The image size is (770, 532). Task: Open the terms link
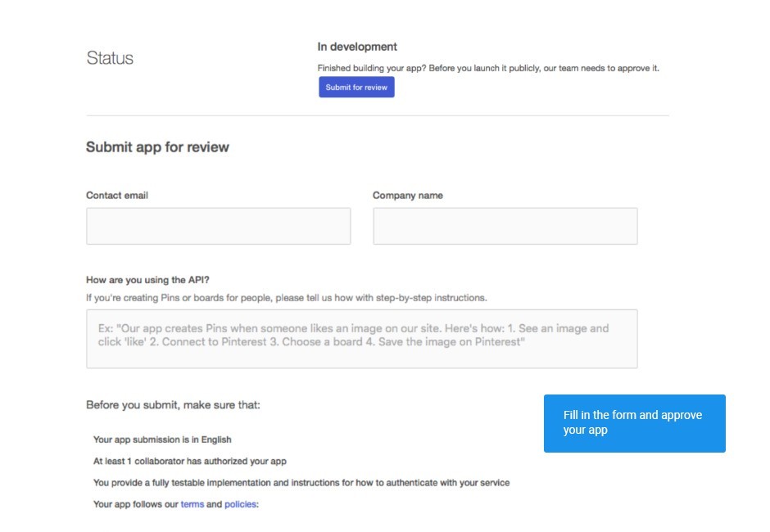(x=192, y=504)
